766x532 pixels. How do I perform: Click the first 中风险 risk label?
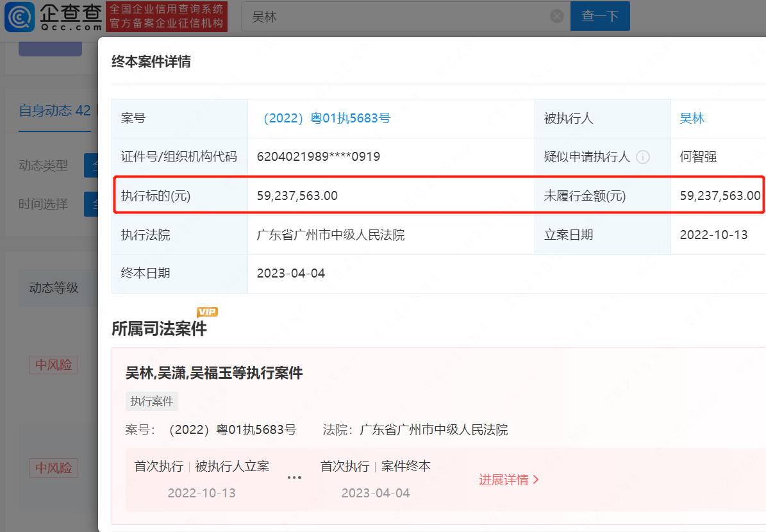pos(53,365)
